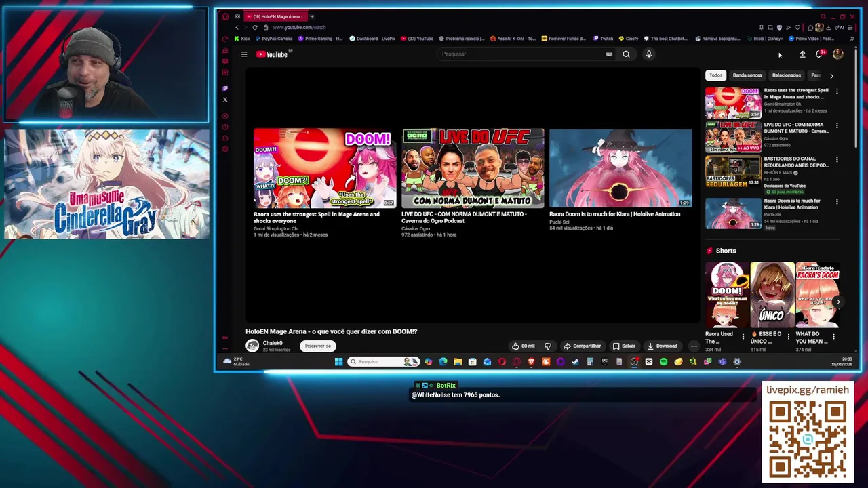Expand the bookmarks bar overflow chevron
The image size is (868, 488).
point(852,39)
